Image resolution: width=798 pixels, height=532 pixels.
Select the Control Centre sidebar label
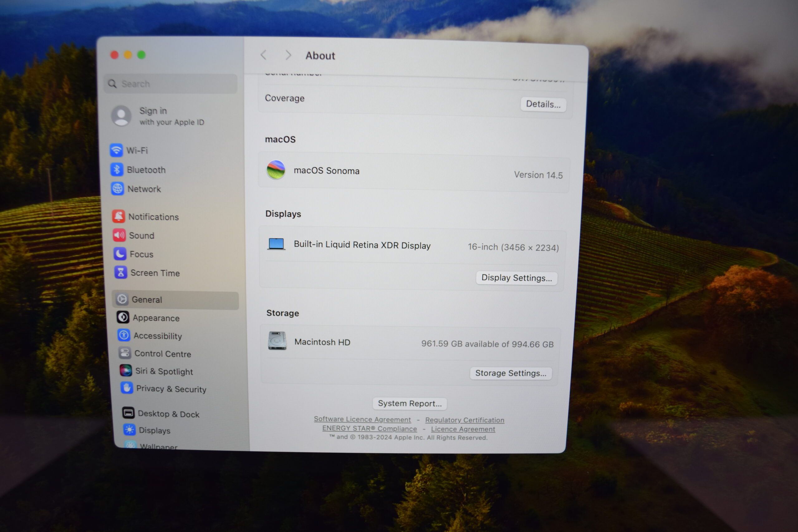click(163, 354)
